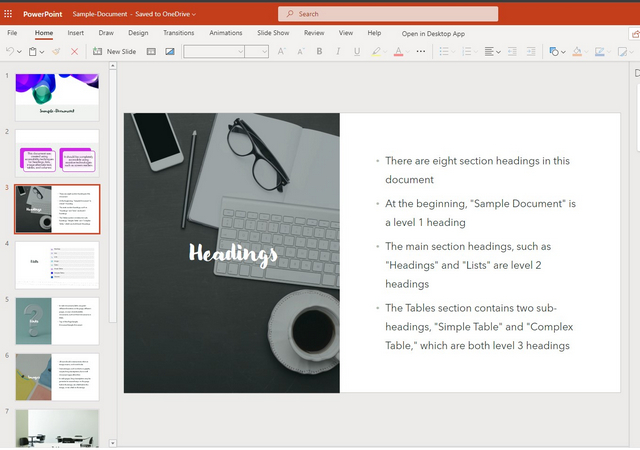The height and width of the screenshot is (450, 640).
Task: Click bullet "There are eight section headings"
Action: pos(477,170)
